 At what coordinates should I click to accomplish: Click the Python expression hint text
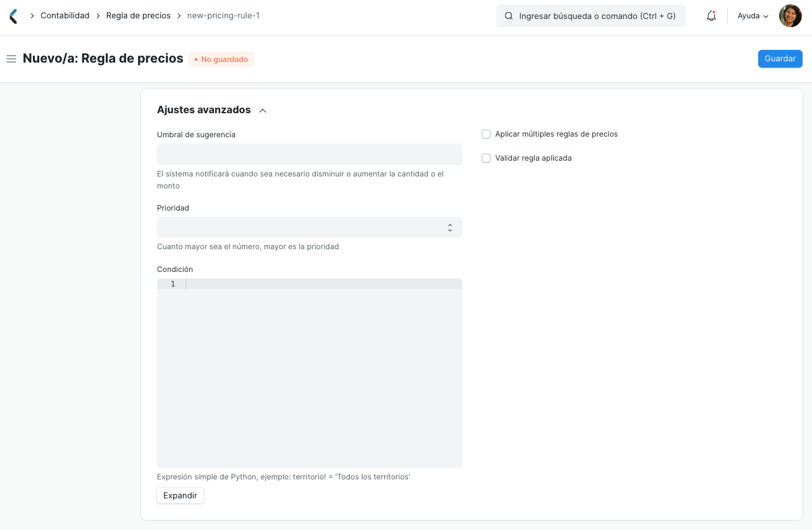tap(284, 477)
